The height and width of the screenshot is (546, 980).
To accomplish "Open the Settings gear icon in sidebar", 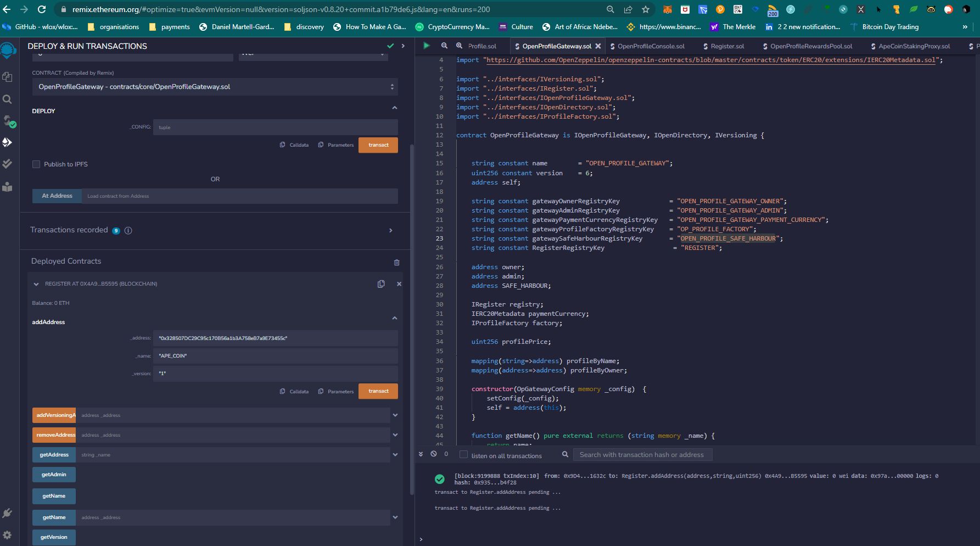I will (x=7, y=535).
